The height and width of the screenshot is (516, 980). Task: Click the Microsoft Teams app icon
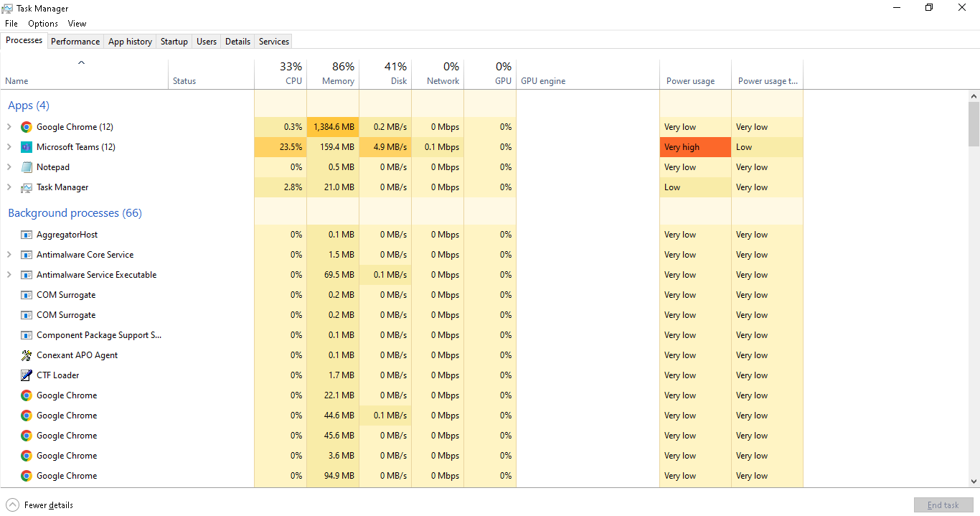pyautogui.click(x=27, y=147)
